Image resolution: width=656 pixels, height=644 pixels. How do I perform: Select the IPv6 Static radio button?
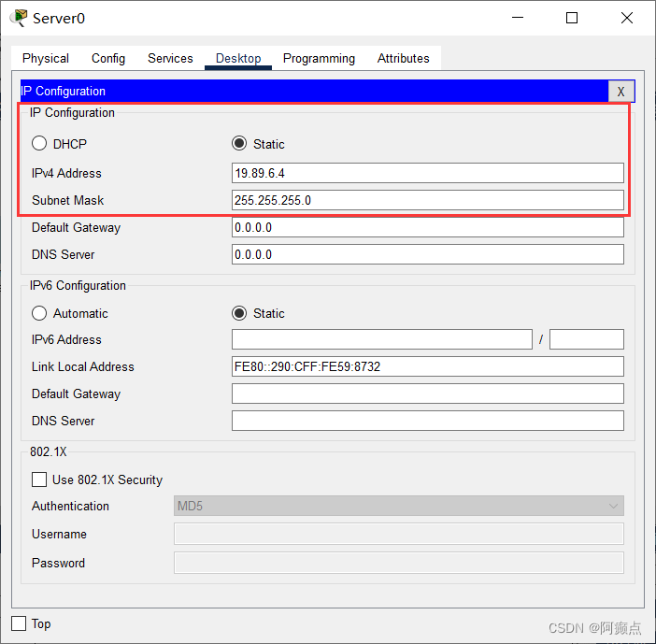point(239,313)
